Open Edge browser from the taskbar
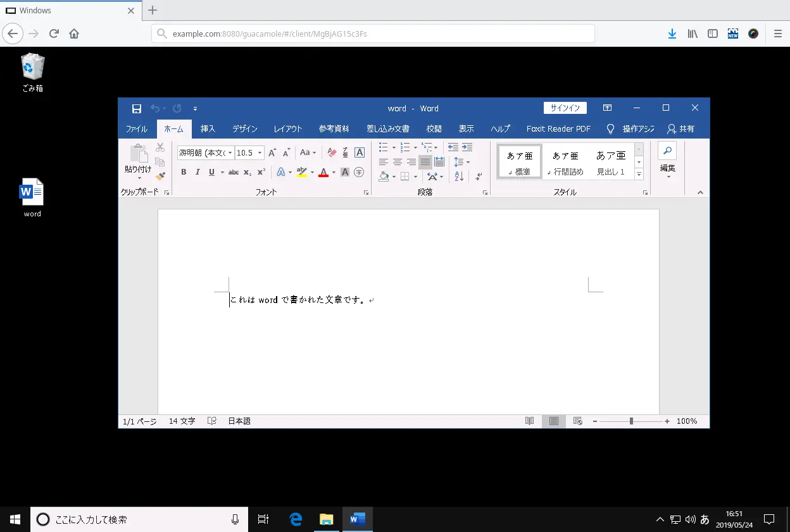The height and width of the screenshot is (532, 790). (296, 519)
